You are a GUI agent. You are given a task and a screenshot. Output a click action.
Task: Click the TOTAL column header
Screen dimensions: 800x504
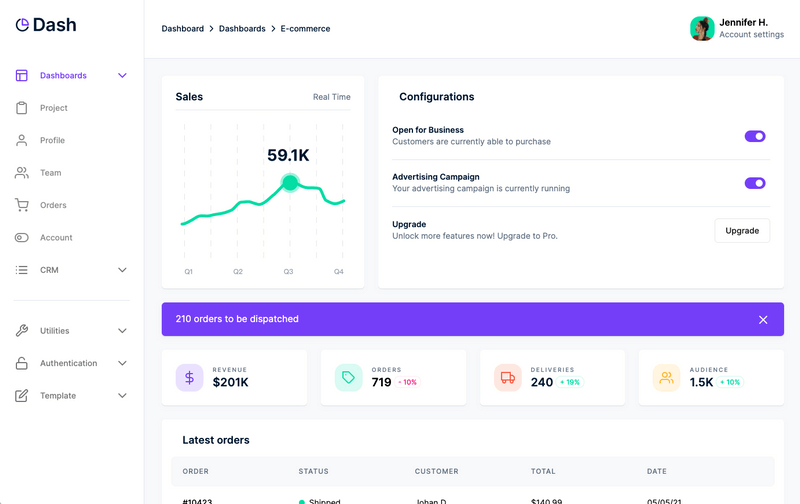(x=543, y=471)
